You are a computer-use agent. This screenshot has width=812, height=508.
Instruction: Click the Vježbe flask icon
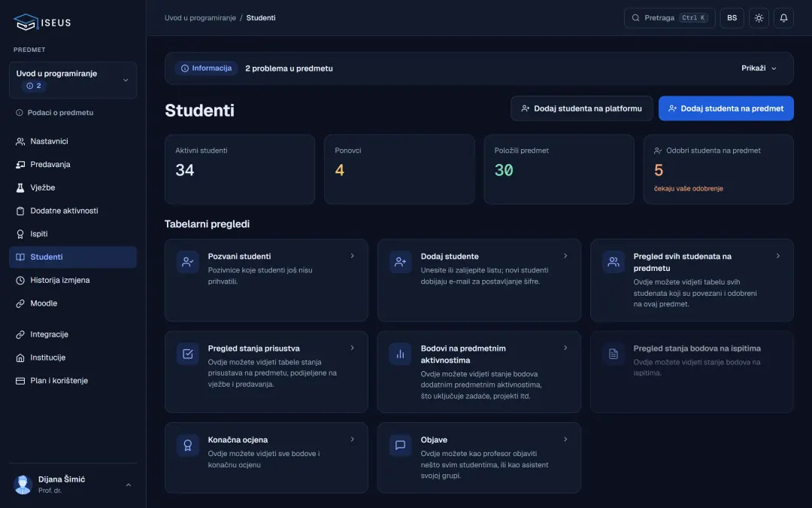[20, 187]
